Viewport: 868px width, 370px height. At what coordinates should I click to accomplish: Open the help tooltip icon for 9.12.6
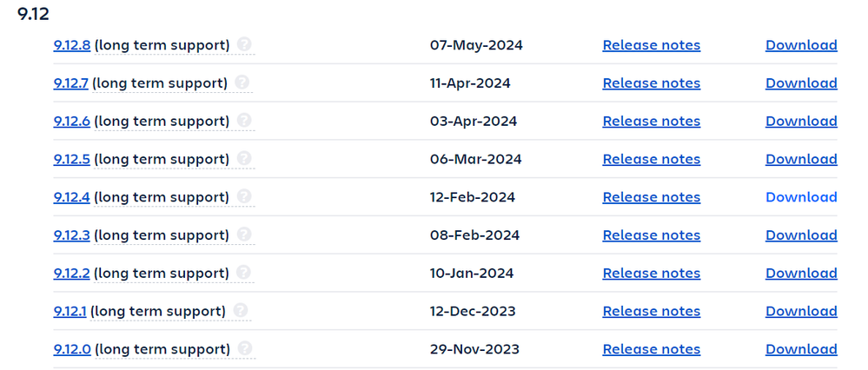tap(244, 121)
